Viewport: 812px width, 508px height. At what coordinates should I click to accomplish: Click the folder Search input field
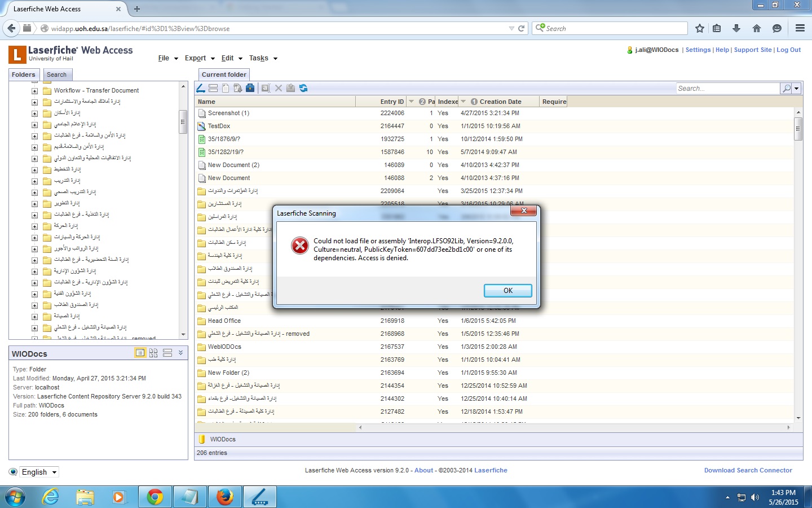pyautogui.click(x=727, y=89)
